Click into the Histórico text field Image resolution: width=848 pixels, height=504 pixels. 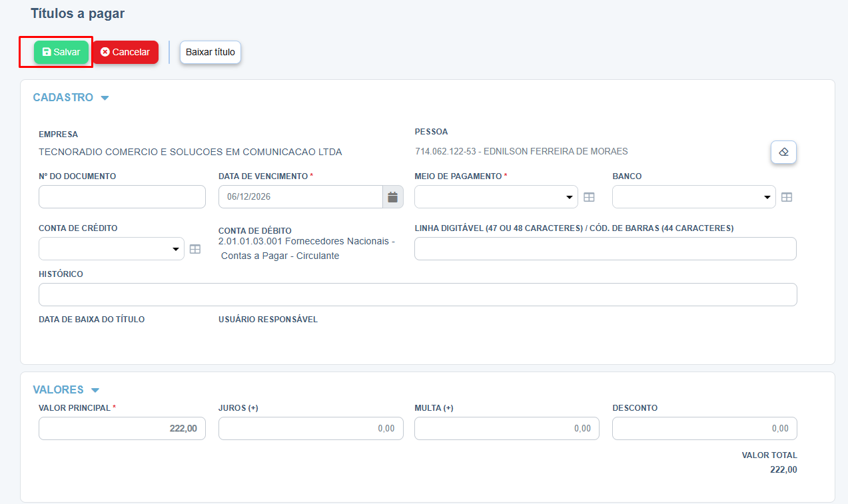[418, 294]
